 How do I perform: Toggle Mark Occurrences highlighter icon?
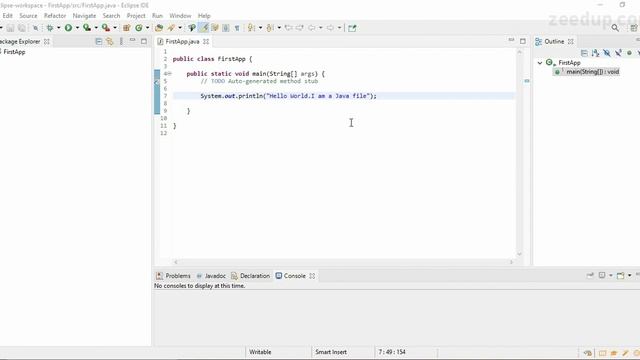[204, 28]
